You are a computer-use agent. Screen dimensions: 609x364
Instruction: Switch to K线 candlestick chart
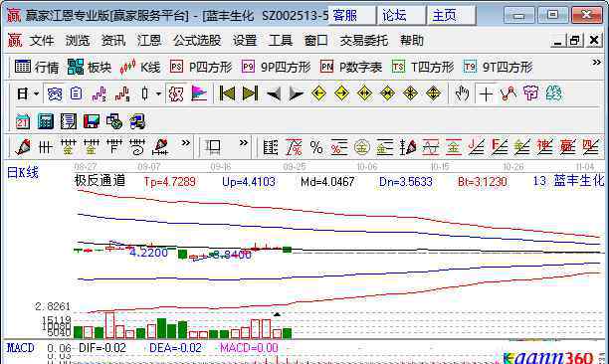coord(140,68)
